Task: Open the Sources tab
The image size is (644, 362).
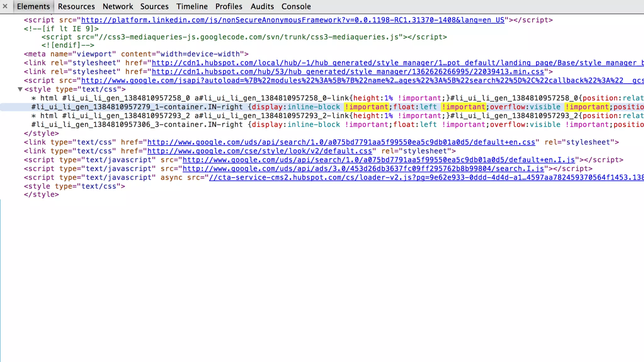Action: click(154, 6)
